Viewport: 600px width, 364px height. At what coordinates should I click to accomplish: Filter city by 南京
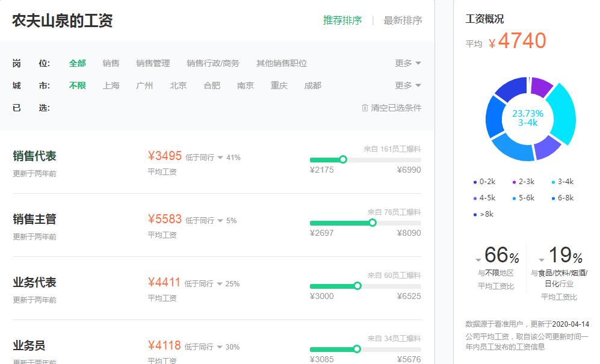click(246, 85)
